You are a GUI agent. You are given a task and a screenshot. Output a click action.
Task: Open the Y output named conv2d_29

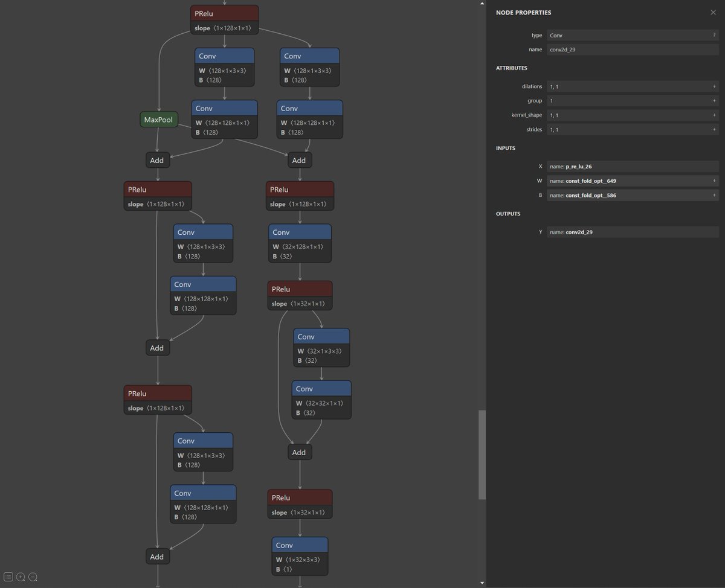click(x=604, y=231)
